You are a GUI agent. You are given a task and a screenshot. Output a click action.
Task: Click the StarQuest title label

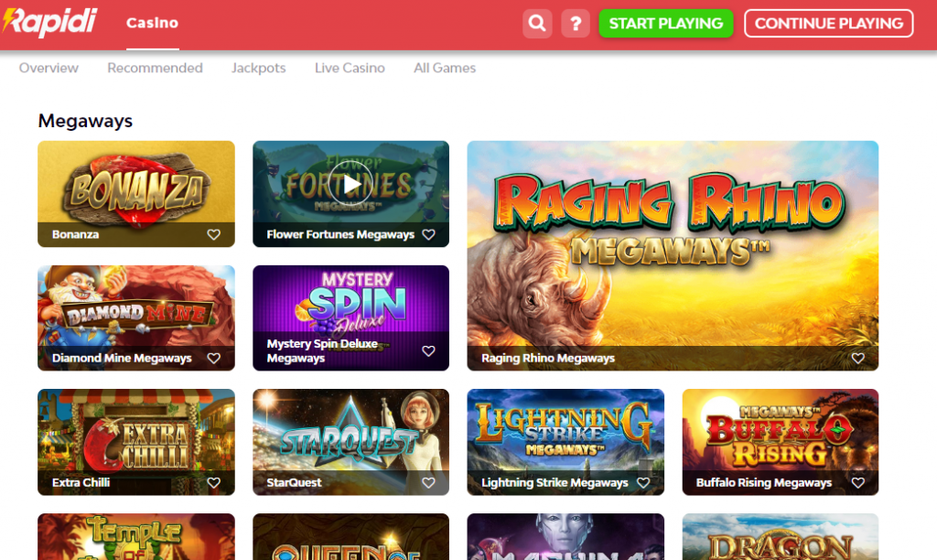pyautogui.click(x=294, y=482)
